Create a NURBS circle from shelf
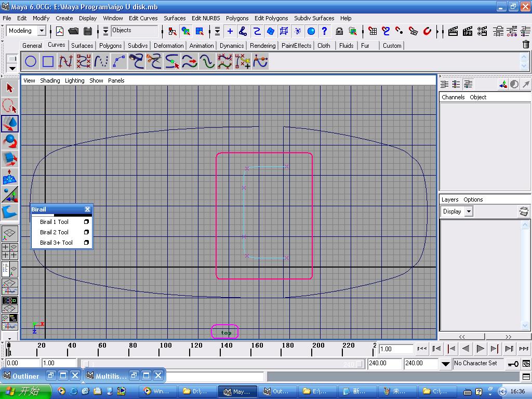The image size is (532, 399). click(x=31, y=61)
